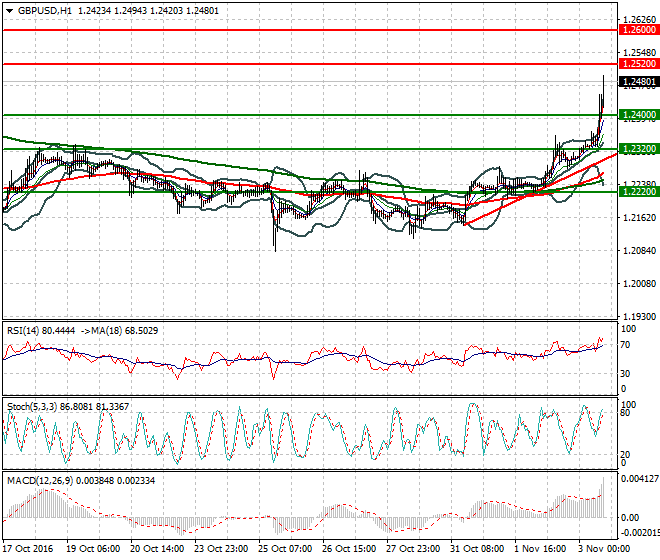The width and height of the screenshot is (660, 560).
Task: Click the 1.25480 price scale value
Action: (x=639, y=53)
